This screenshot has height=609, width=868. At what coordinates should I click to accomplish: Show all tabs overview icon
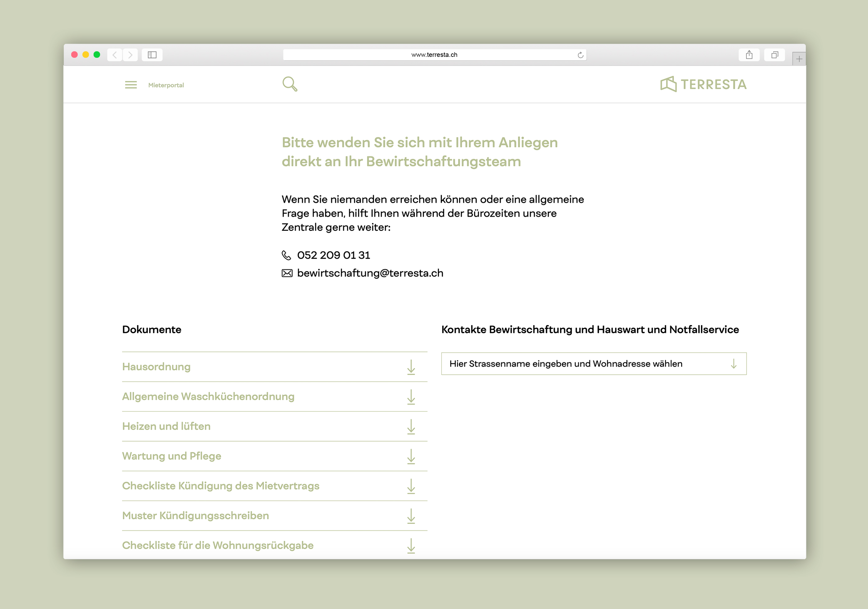click(774, 55)
